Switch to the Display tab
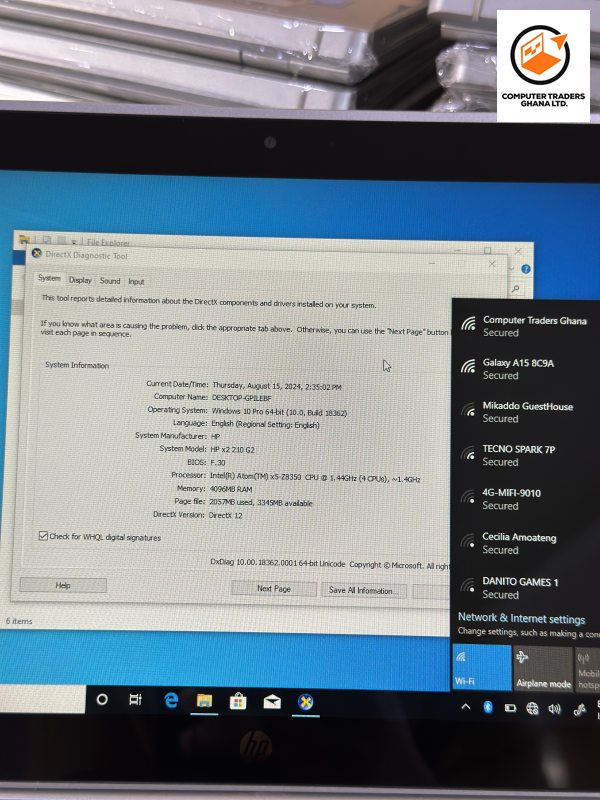Image resolution: width=600 pixels, height=800 pixels. pyautogui.click(x=80, y=280)
